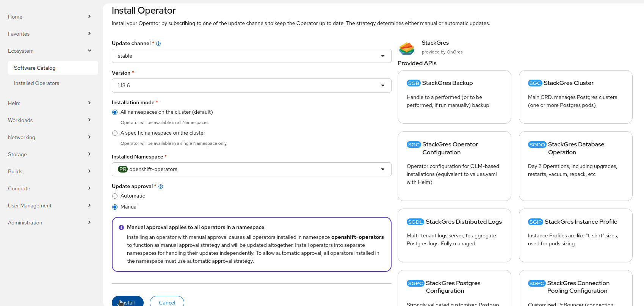The image size is (644, 306).
Task: Click the StackGres operator logo
Action: pos(407,48)
